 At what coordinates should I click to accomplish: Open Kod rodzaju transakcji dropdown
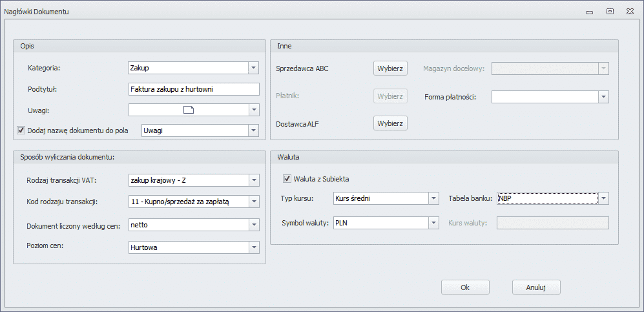click(x=254, y=201)
